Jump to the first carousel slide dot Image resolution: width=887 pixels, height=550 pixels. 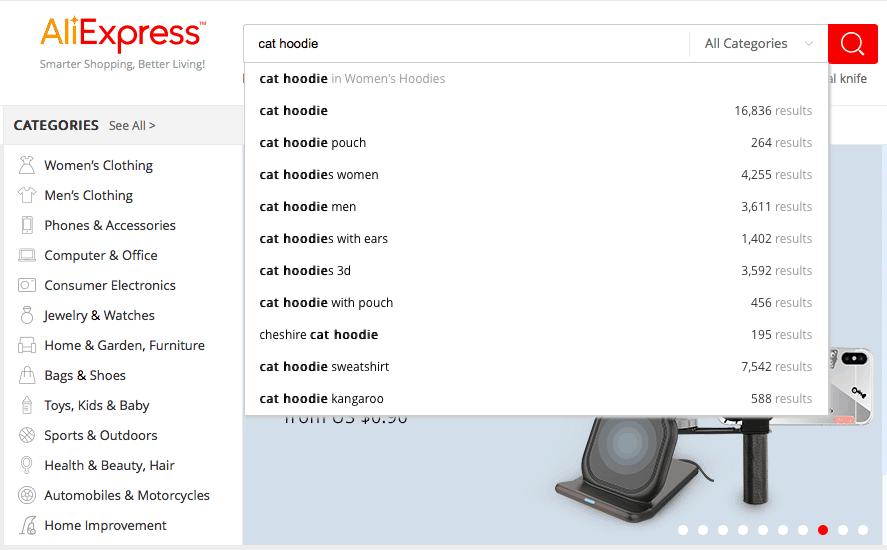pyautogui.click(x=683, y=530)
